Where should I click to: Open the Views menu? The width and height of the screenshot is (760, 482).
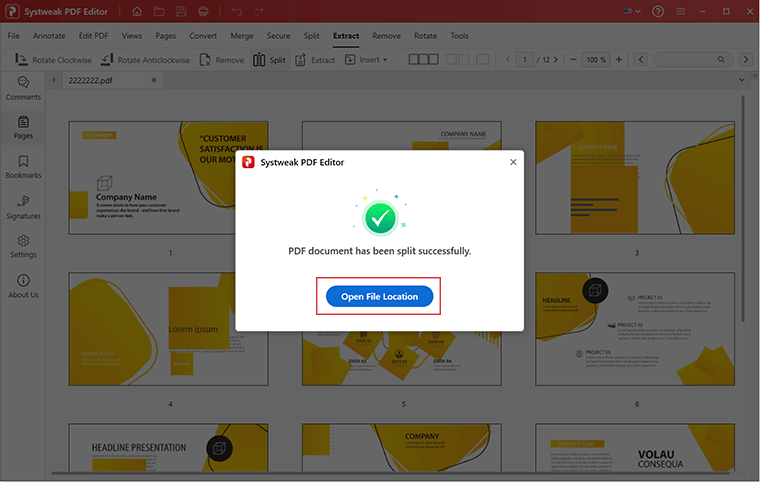pyautogui.click(x=132, y=36)
